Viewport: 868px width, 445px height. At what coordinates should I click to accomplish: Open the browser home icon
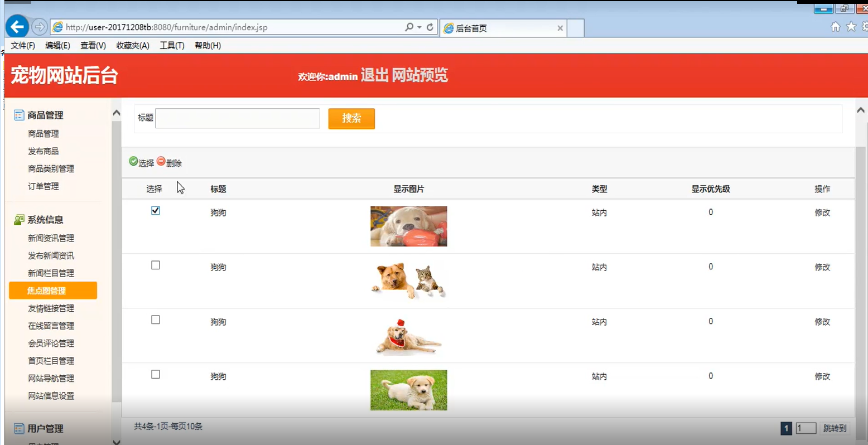click(836, 26)
